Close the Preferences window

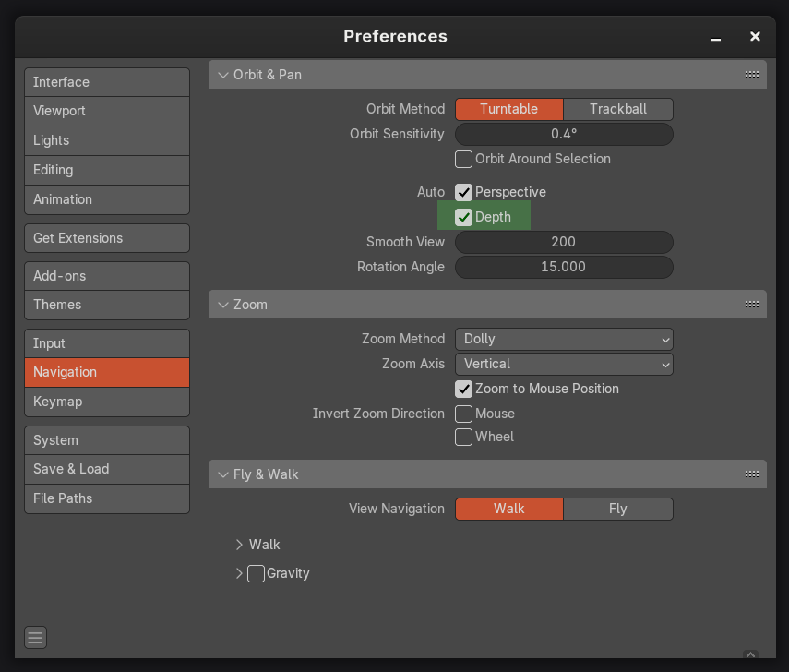(755, 36)
